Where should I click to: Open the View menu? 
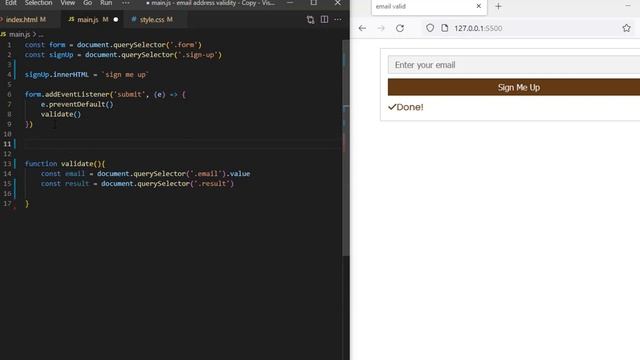(67, 3)
